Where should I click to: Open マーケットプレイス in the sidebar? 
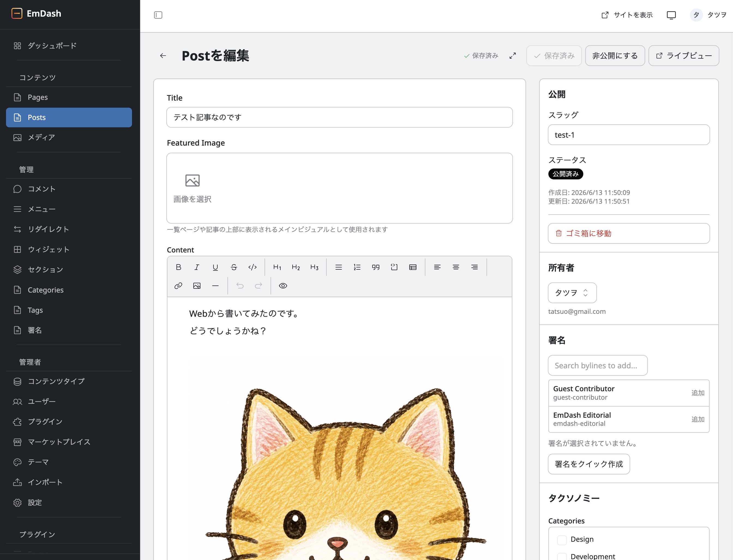coord(69,442)
